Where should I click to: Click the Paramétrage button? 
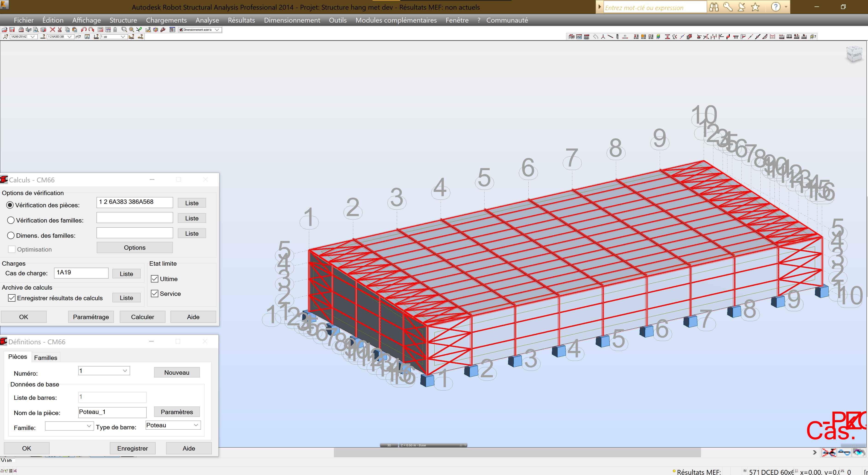click(91, 317)
